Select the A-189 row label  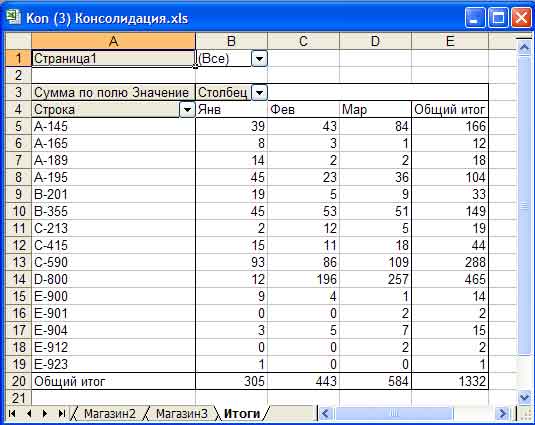tap(113, 160)
